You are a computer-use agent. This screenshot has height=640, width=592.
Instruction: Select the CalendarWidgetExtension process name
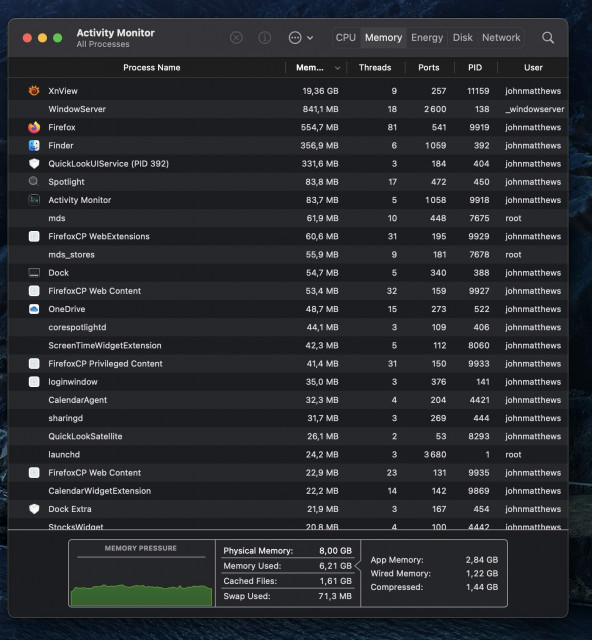click(100, 491)
